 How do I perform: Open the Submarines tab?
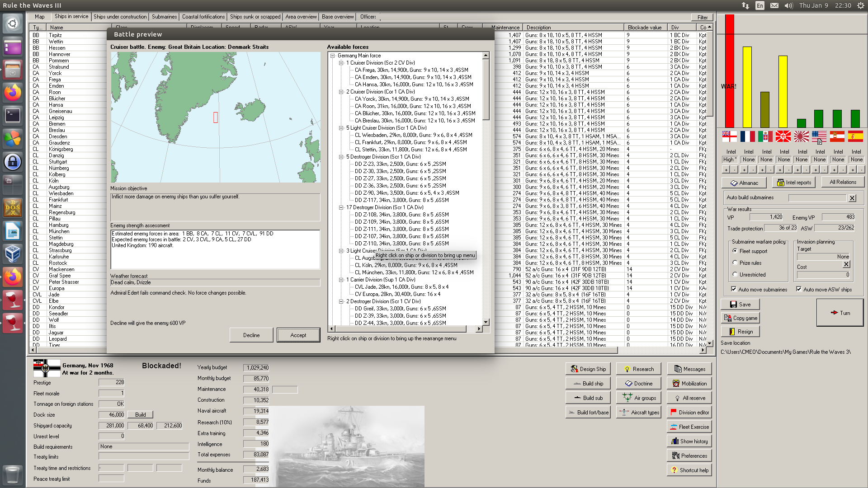tap(165, 17)
